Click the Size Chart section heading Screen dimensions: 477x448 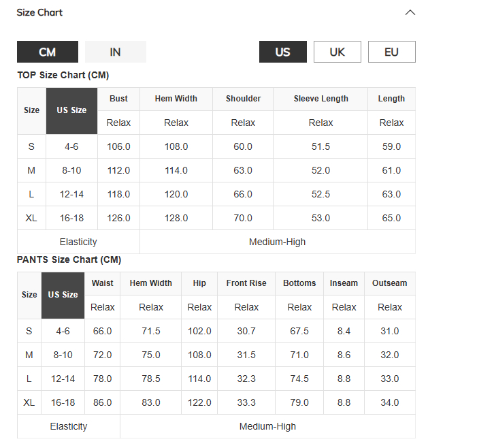tap(40, 13)
